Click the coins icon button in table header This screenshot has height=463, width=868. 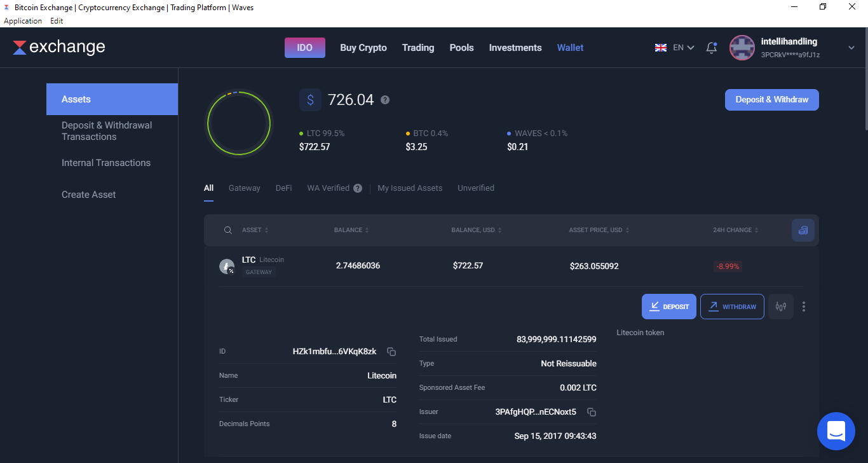coord(803,230)
